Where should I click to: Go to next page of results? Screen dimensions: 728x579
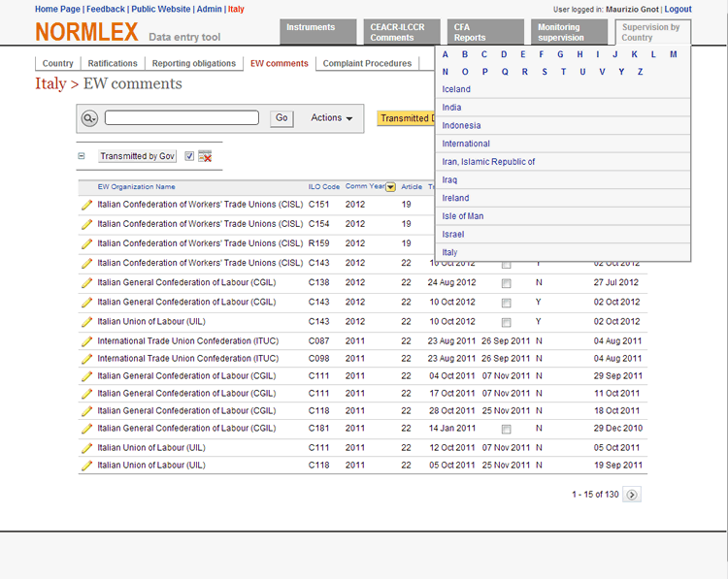pyautogui.click(x=632, y=495)
